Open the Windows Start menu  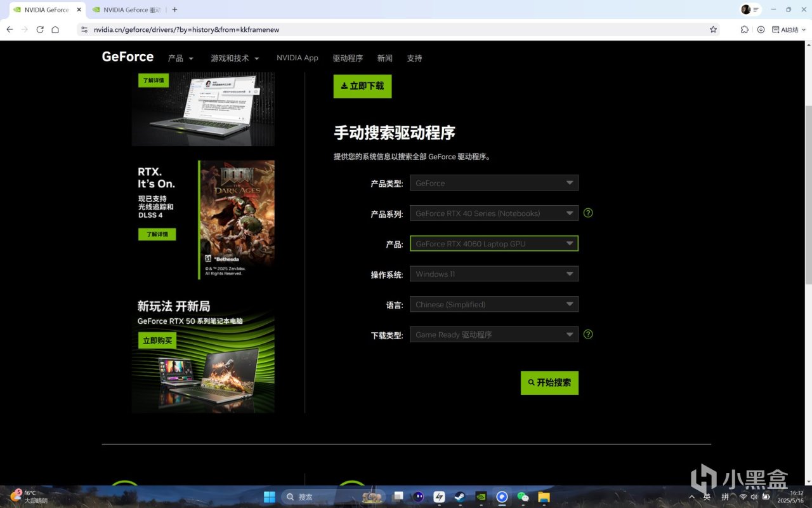tap(270, 497)
